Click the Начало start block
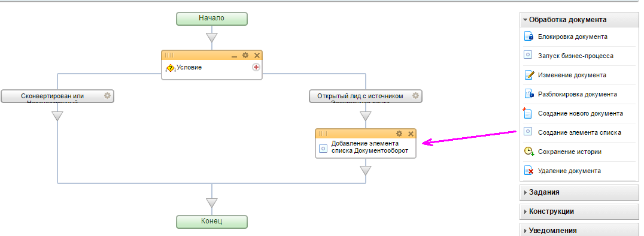Screen dimensions: 644x236 tap(211, 19)
